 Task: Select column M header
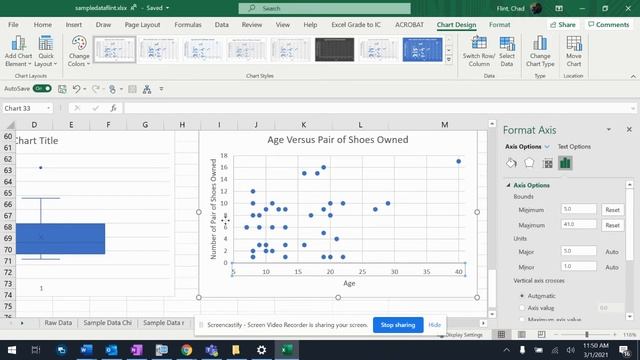pyautogui.click(x=444, y=124)
